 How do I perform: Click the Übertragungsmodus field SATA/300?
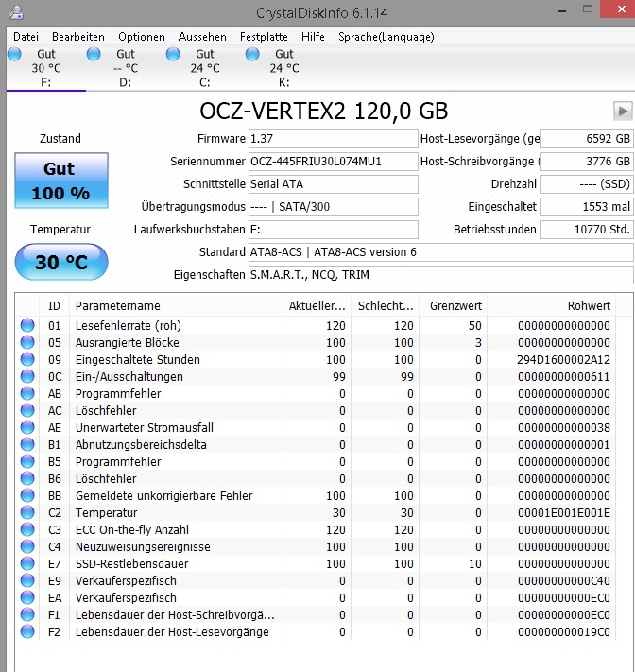click(333, 207)
